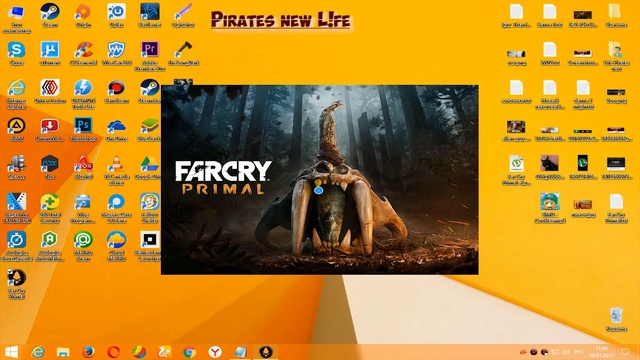Open the volume speaker tray icon
640x360 pixels.
pos(566,352)
